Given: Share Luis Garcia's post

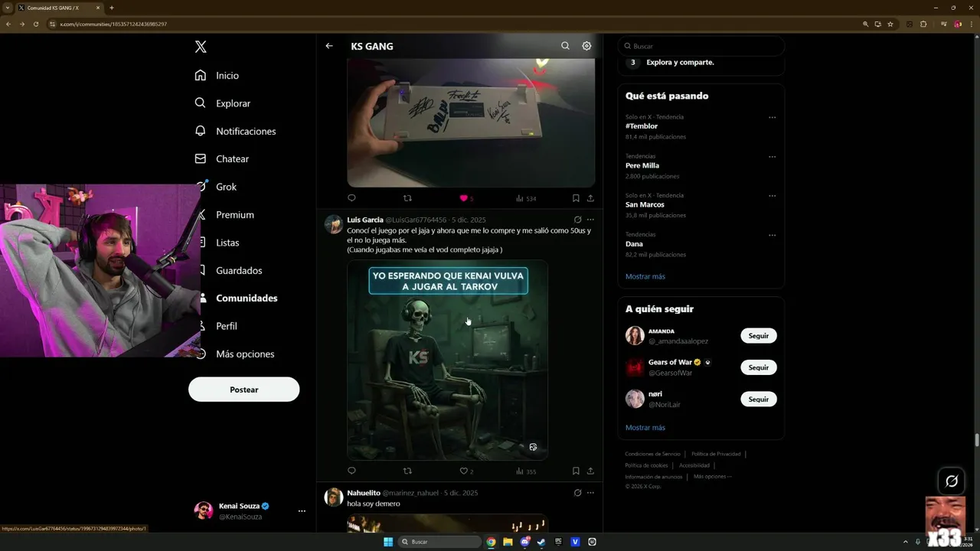Looking at the screenshot, I should coord(590,471).
